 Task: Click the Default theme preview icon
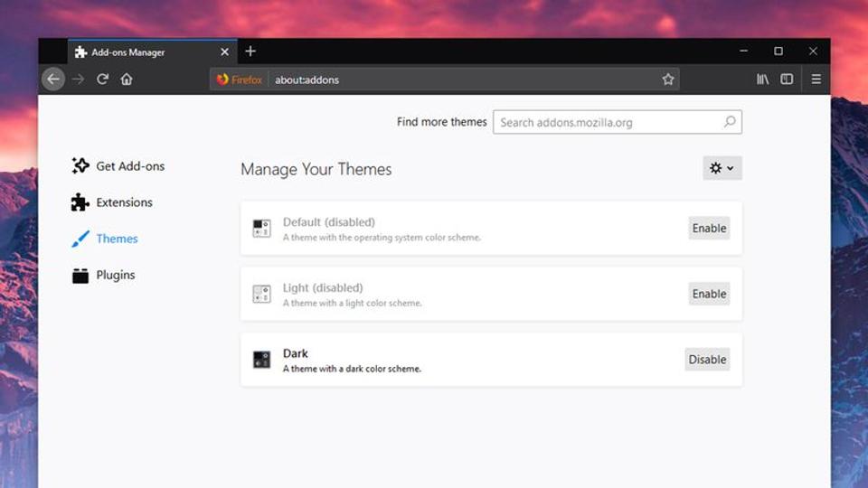pyautogui.click(x=262, y=228)
